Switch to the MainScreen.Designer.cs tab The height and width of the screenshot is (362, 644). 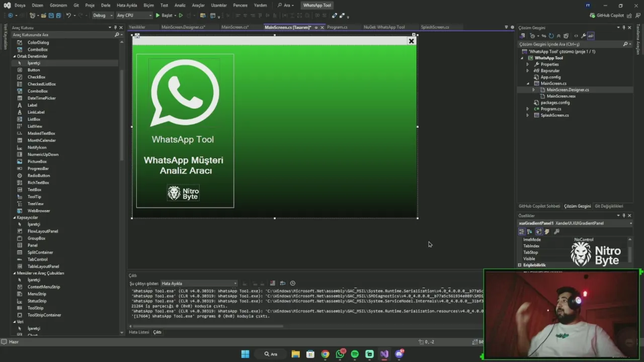click(x=183, y=27)
